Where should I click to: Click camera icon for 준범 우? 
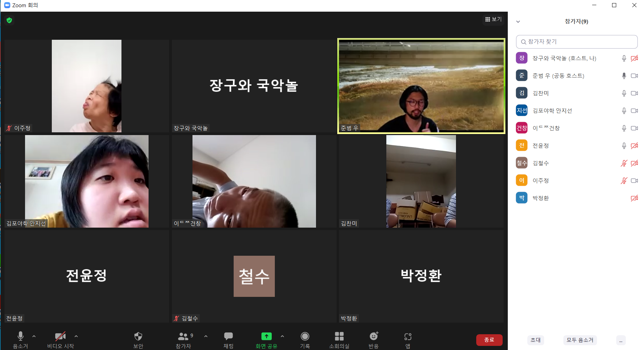[x=634, y=76]
